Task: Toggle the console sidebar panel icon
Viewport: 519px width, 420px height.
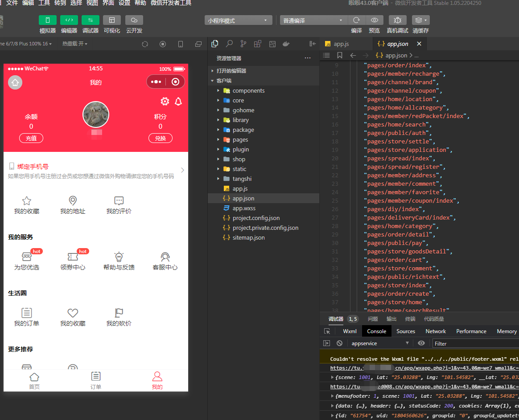Action: point(327,343)
